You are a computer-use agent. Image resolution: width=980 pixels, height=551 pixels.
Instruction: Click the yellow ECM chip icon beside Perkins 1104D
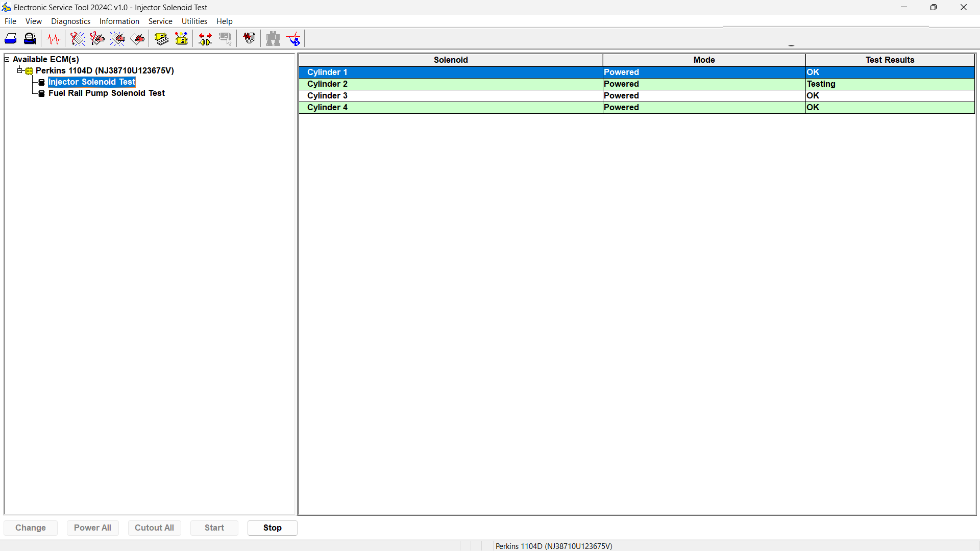(x=29, y=71)
